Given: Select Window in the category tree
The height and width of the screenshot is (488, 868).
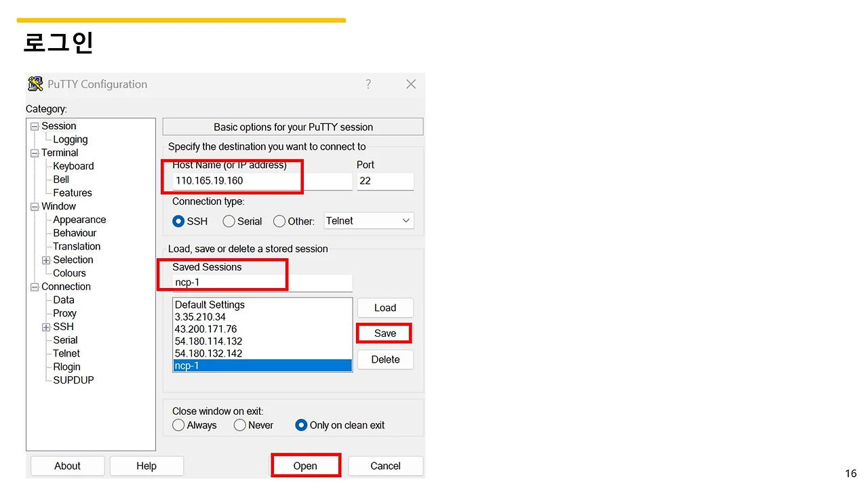Looking at the screenshot, I should pyautogui.click(x=58, y=207).
